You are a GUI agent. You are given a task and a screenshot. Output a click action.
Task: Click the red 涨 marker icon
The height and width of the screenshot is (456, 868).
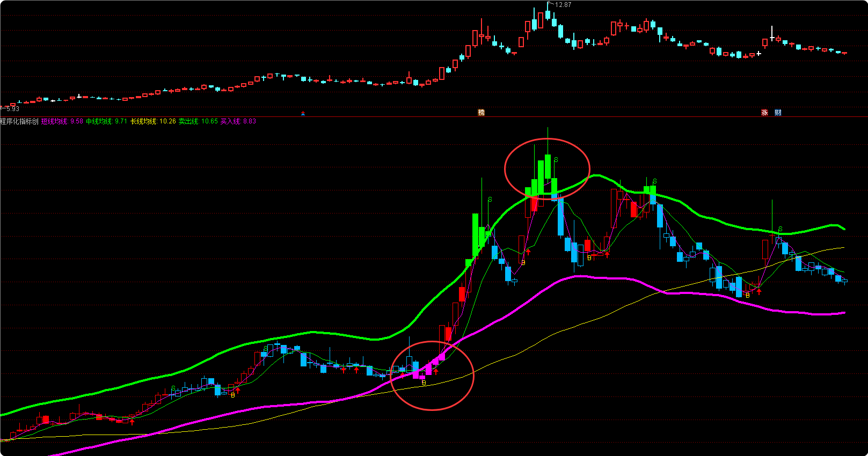coord(764,113)
